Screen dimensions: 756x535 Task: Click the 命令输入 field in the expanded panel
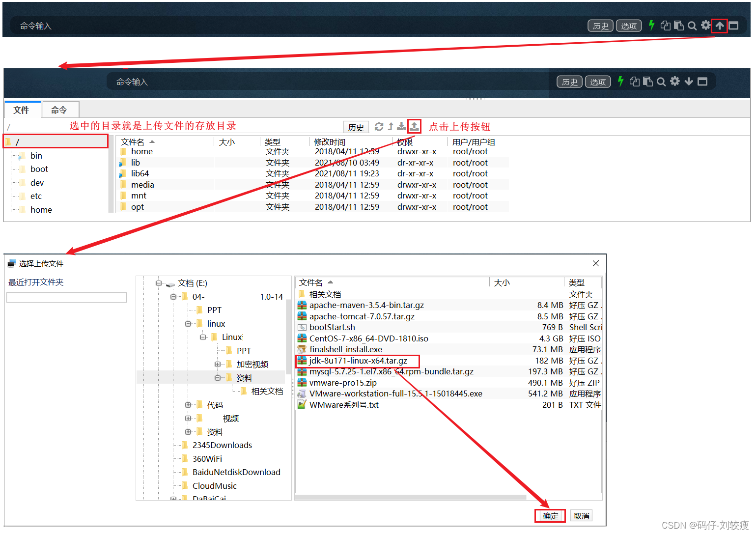pyautogui.click(x=328, y=82)
